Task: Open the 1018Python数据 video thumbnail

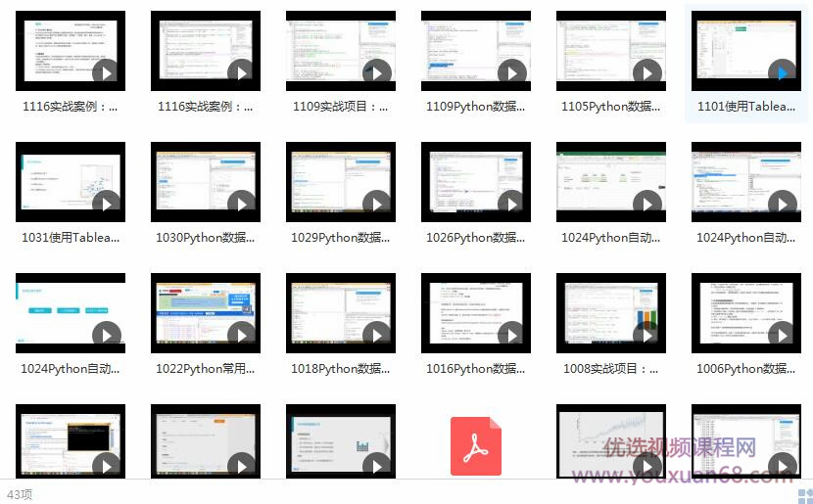Action: pos(341,313)
